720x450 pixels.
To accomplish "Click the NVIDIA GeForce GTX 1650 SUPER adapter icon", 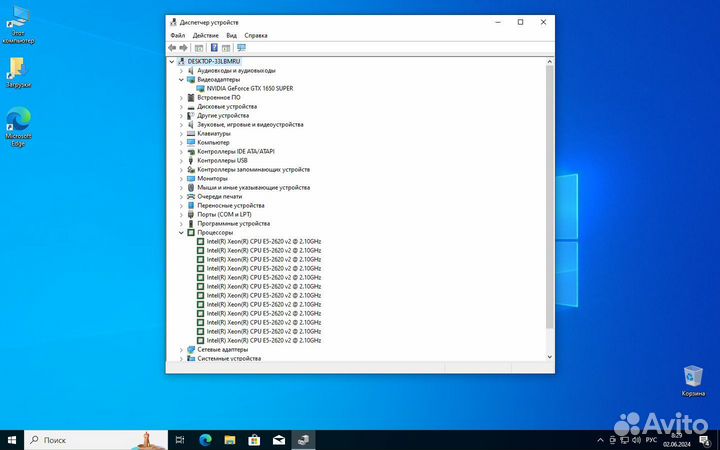I will (200, 88).
